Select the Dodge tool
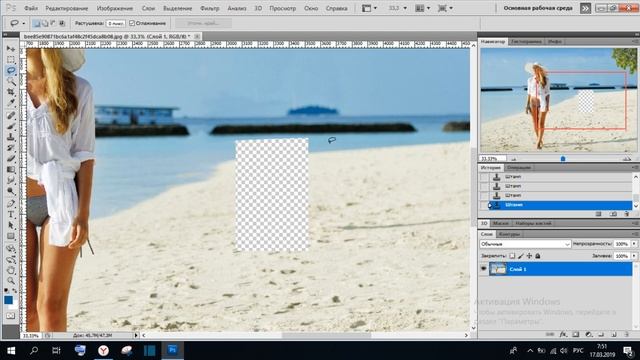640x360 pixels. coord(11,191)
